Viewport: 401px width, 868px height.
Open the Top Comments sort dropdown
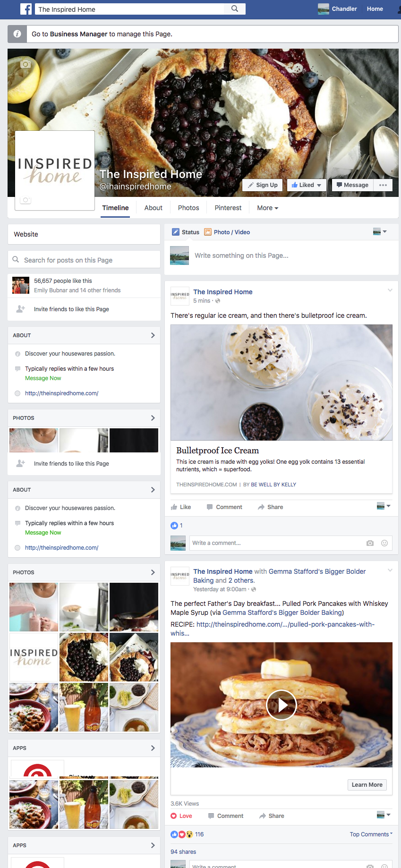(x=371, y=834)
